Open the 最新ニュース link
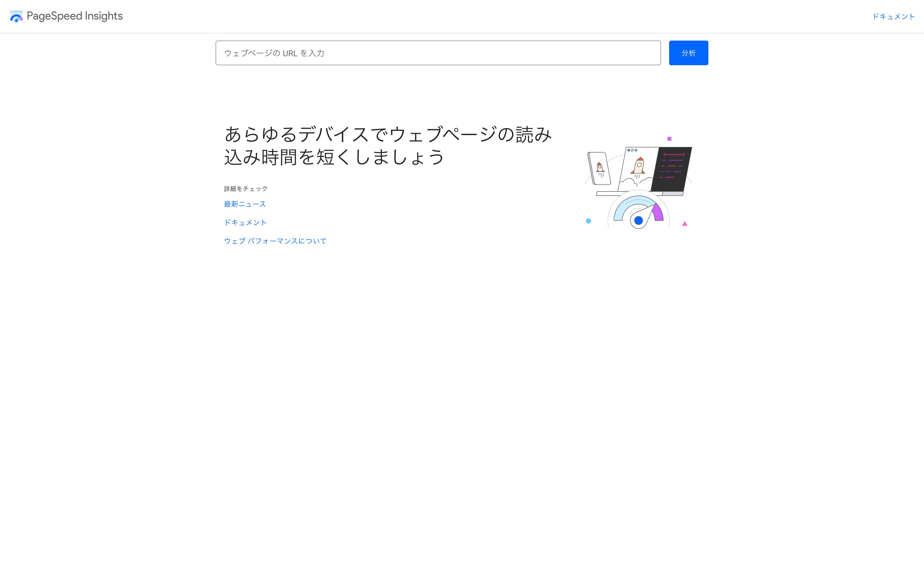Image resolution: width=924 pixels, height=565 pixels. 245,204
